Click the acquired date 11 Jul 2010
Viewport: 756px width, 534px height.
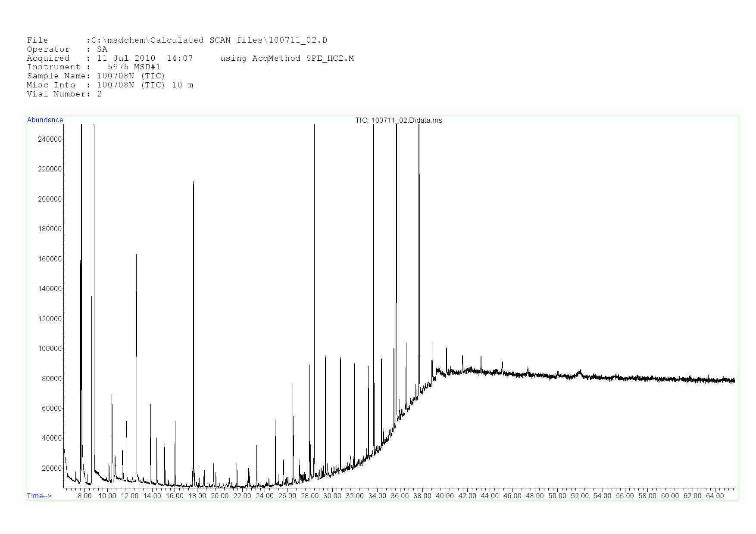tap(126, 59)
